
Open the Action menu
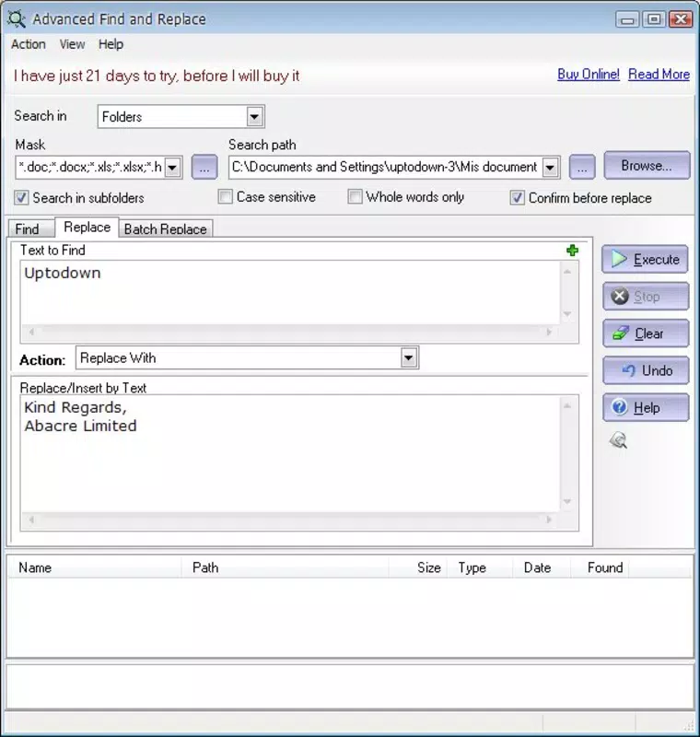[29, 44]
